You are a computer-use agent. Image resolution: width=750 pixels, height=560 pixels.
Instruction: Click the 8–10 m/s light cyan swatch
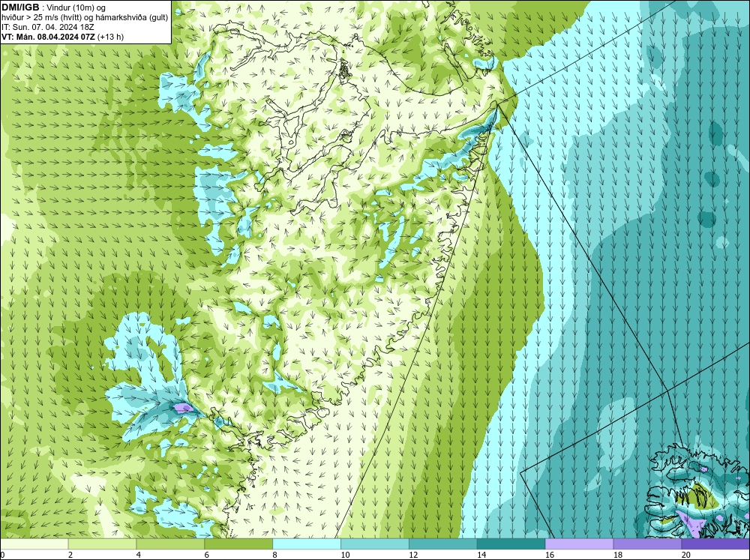tap(307, 544)
